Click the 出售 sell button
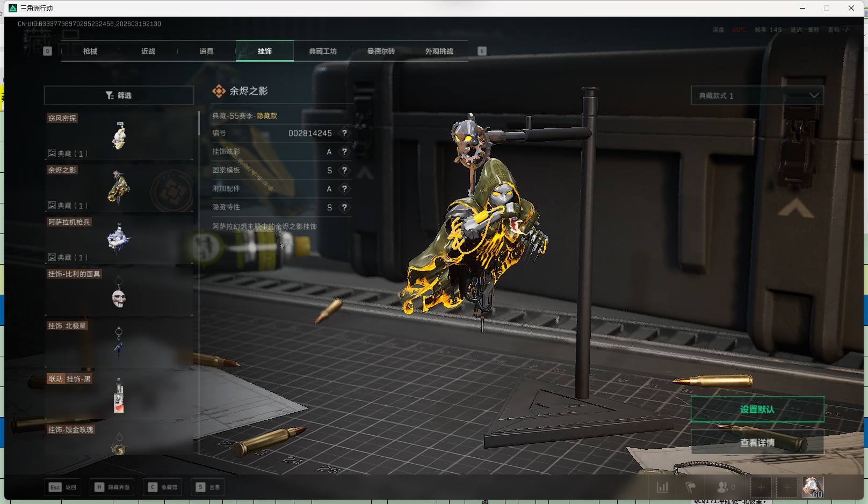Image resolution: width=868 pixels, height=504 pixels. coord(208,487)
